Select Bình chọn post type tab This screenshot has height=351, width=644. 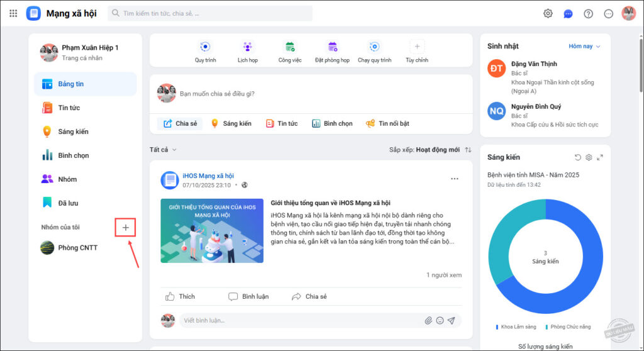click(332, 123)
